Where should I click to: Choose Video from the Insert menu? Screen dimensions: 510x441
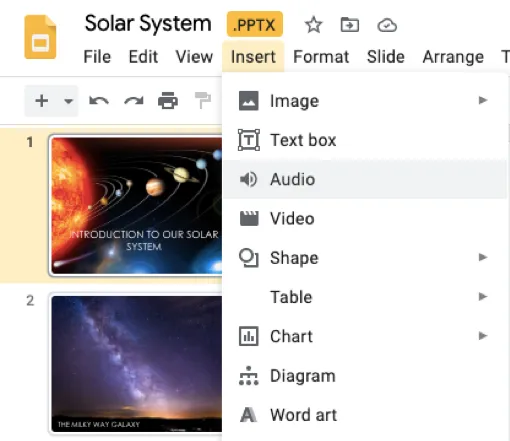(365, 219)
